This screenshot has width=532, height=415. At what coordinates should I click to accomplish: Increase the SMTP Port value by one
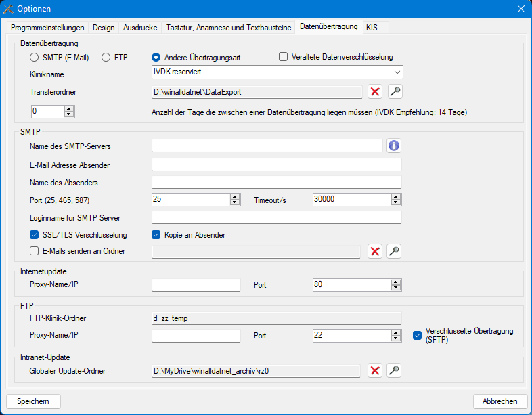coord(235,197)
